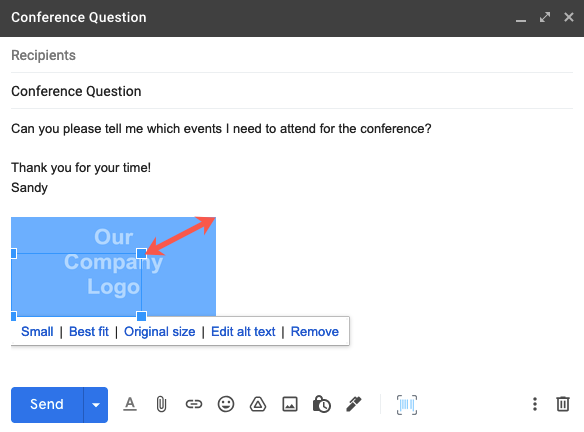The image size is (584, 432).
Task: Remove the inserted logo image
Action: (315, 331)
